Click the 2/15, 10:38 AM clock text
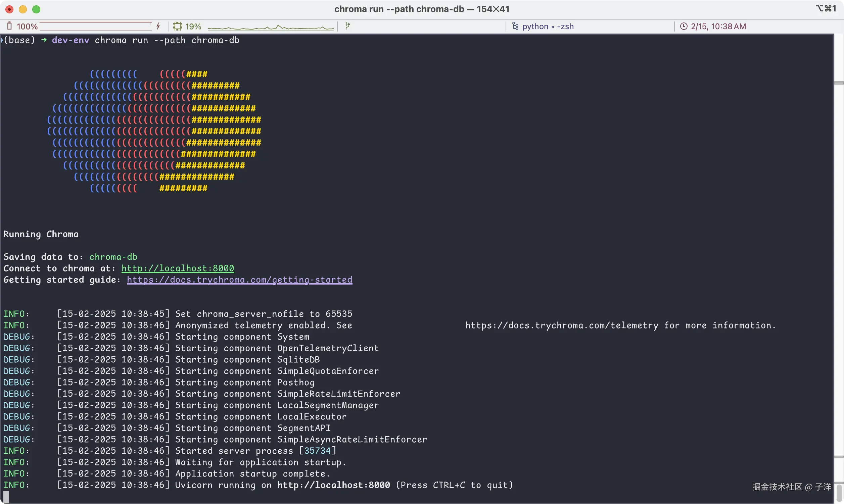844x504 pixels. [718, 26]
